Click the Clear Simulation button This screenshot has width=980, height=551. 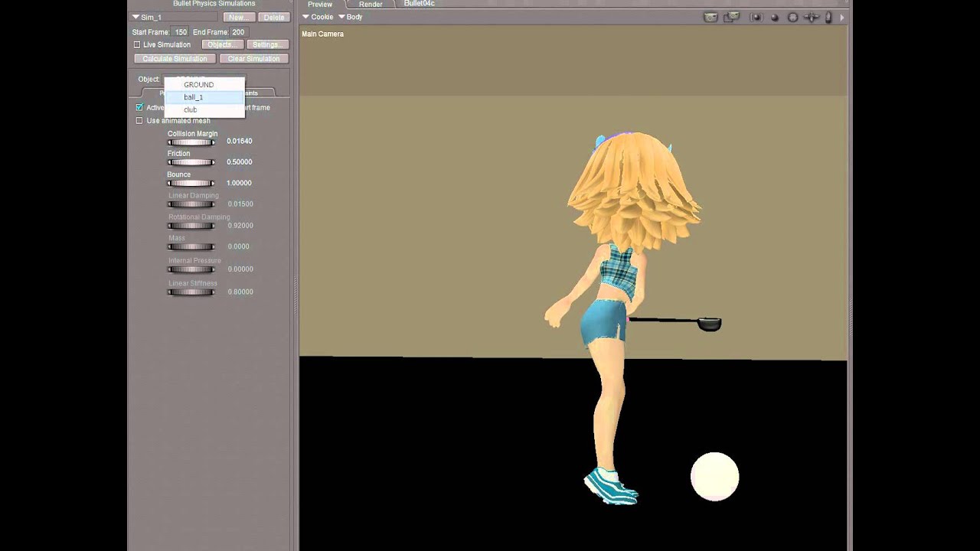tap(253, 58)
